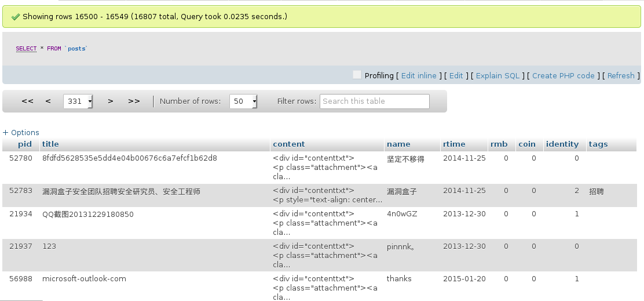644x301 pixels.
Task: Open the page number 331 dropdown
Action: click(x=78, y=101)
